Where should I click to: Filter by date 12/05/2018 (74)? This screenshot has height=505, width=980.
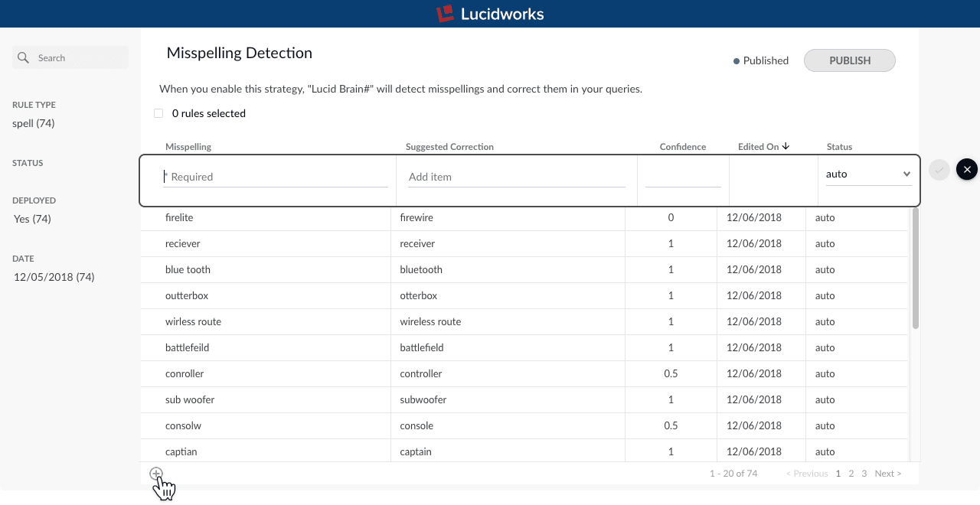click(x=54, y=277)
